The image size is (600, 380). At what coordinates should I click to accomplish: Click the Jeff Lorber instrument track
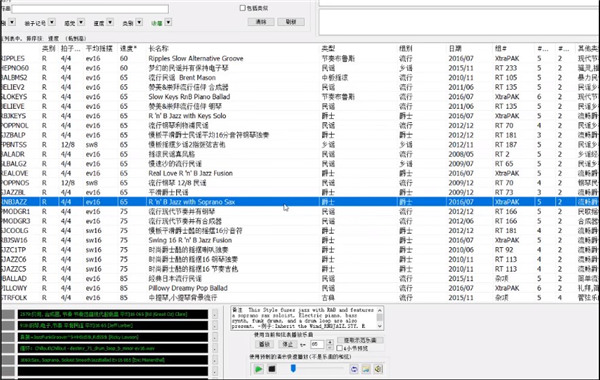[113, 326]
